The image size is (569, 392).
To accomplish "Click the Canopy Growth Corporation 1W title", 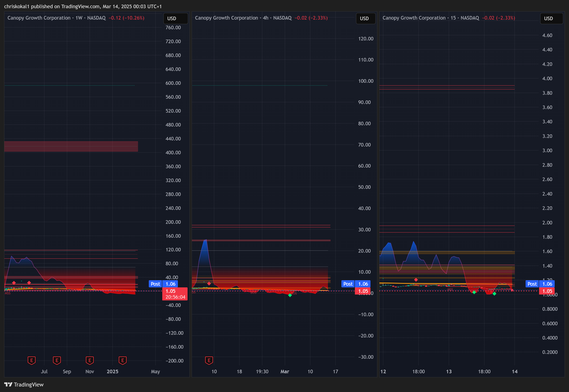I will tap(56, 18).
